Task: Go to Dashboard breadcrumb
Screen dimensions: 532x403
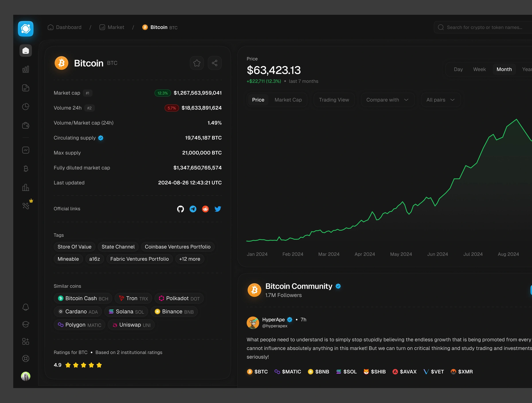Action: click(x=65, y=27)
